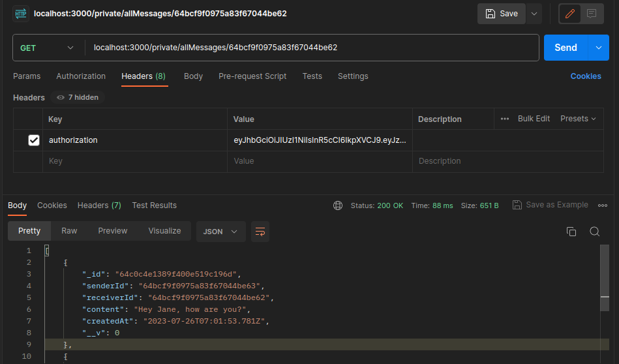Open the response Cookies tab
This screenshot has width=619, height=364.
pos(52,205)
